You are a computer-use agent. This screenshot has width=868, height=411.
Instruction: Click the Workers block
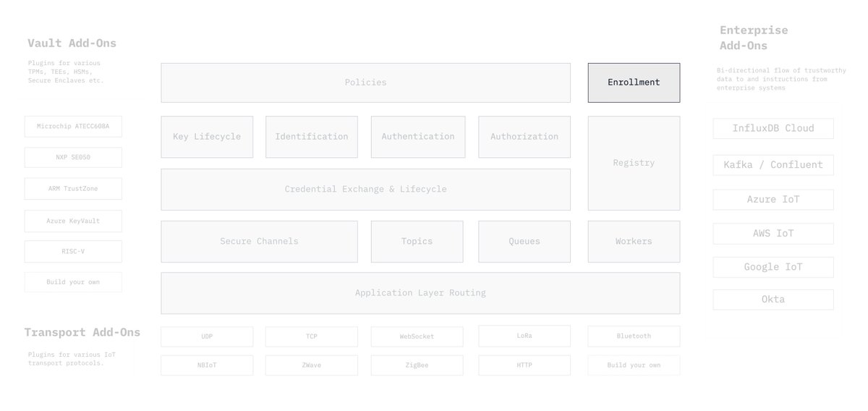(634, 242)
